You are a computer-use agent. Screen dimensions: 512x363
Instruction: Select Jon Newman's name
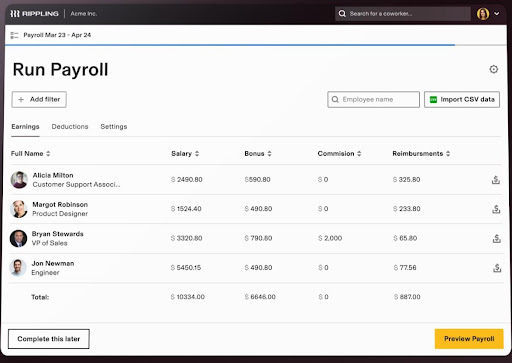tap(53, 263)
